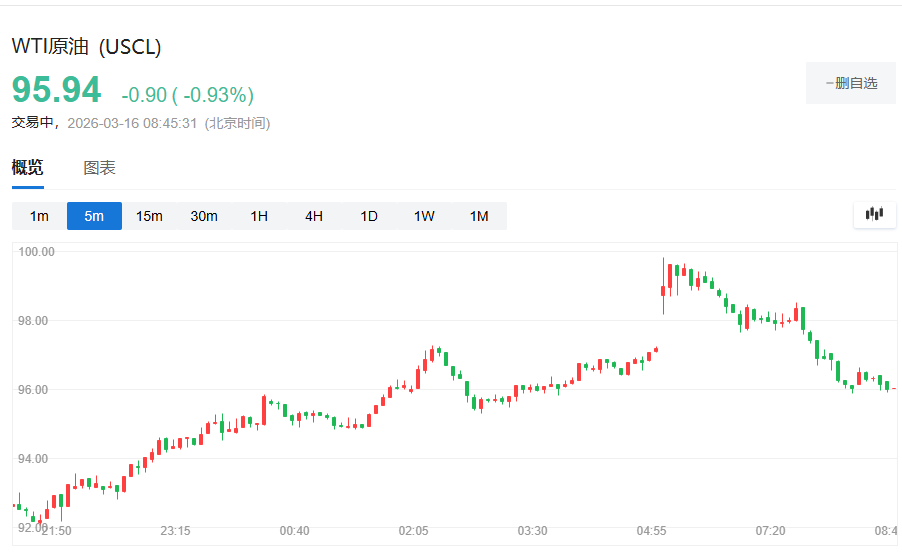Click the current price 95.94
Screen dimensions: 902x557
point(57,90)
